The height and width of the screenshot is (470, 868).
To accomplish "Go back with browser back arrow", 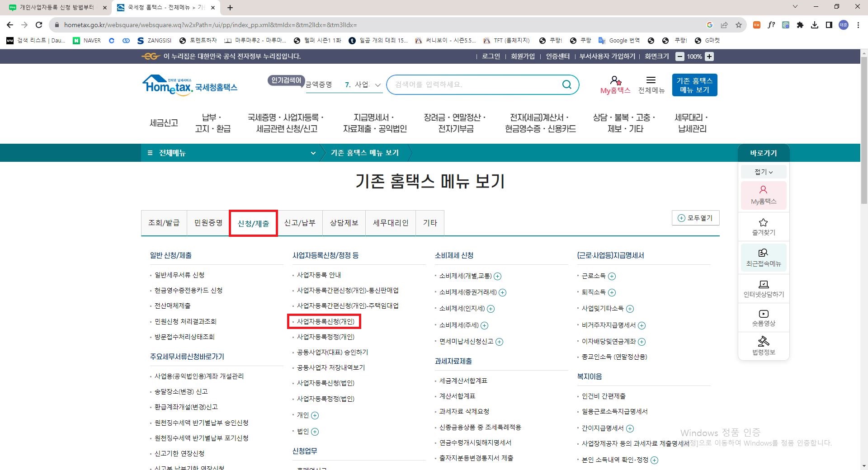I will point(10,25).
